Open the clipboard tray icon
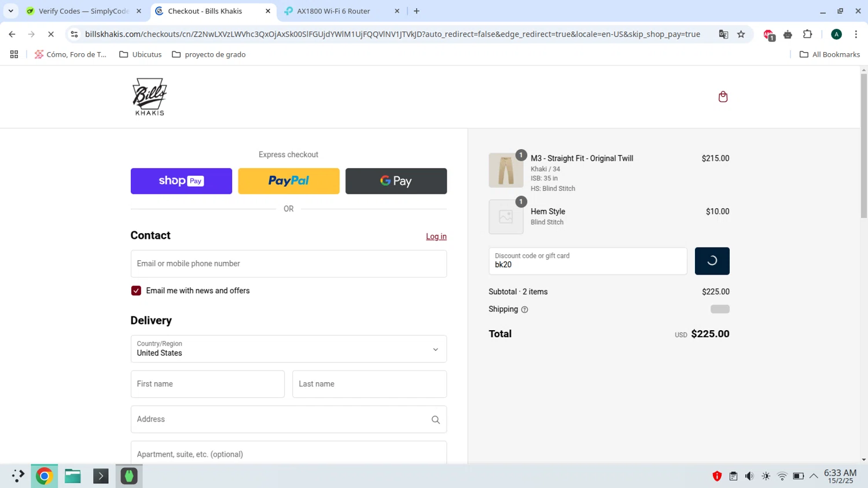Viewport: 868px width, 488px height. pyautogui.click(x=733, y=476)
